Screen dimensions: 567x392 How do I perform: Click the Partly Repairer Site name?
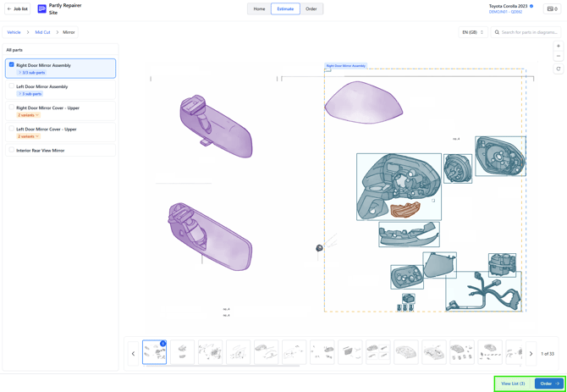point(65,9)
